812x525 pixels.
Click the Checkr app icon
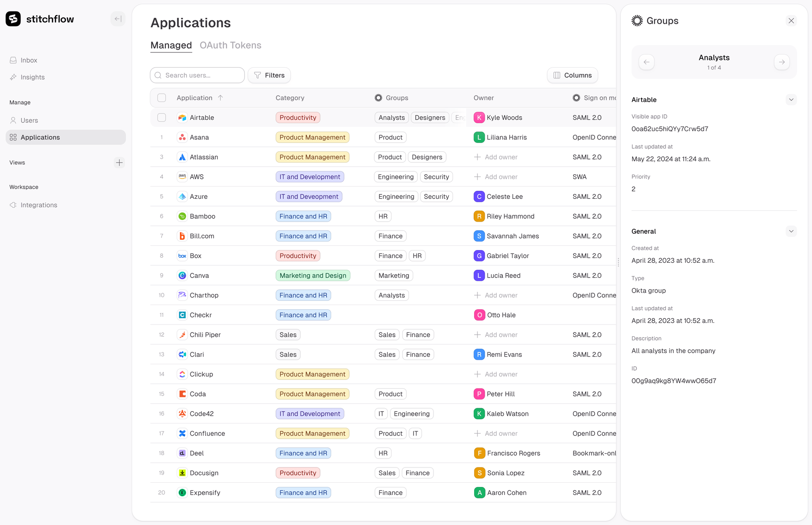pos(182,315)
